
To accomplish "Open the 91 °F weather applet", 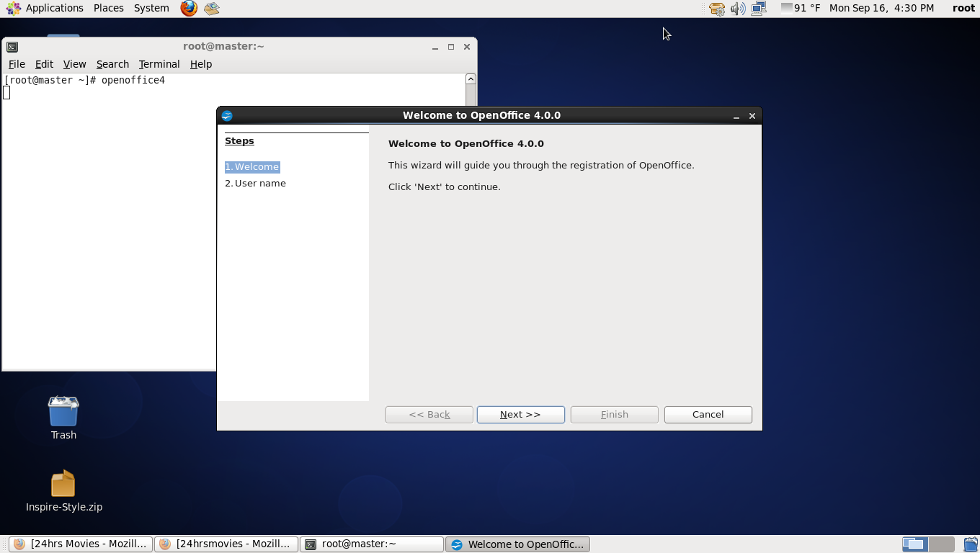I will (x=801, y=9).
